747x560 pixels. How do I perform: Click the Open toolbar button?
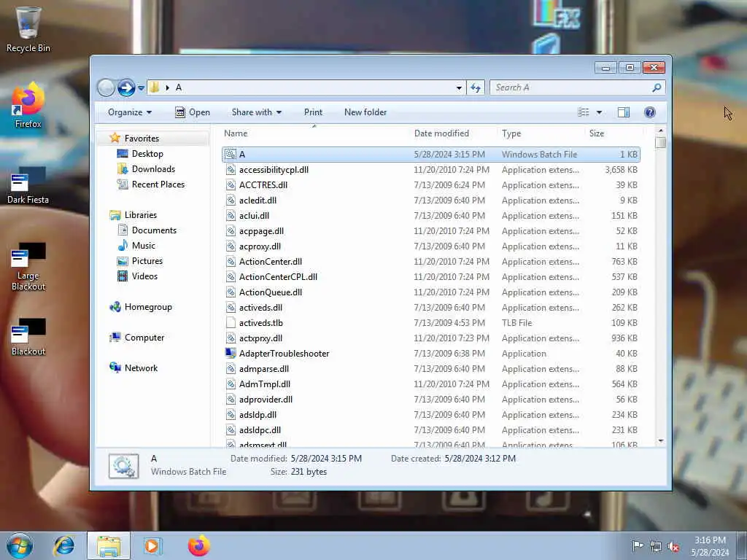point(193,112)
